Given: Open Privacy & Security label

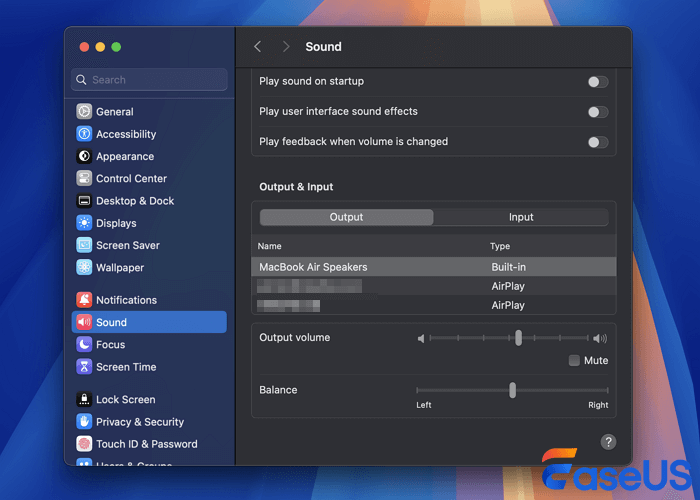Looking at the screenshot, I should click(140, 422).
